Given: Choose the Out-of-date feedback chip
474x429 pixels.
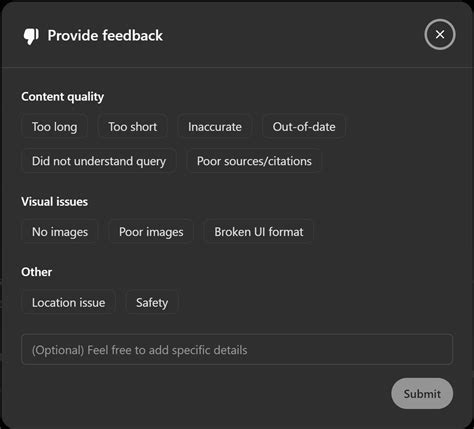Looking at the screenshot, I should pyautogui.click(x=304, y=127).
